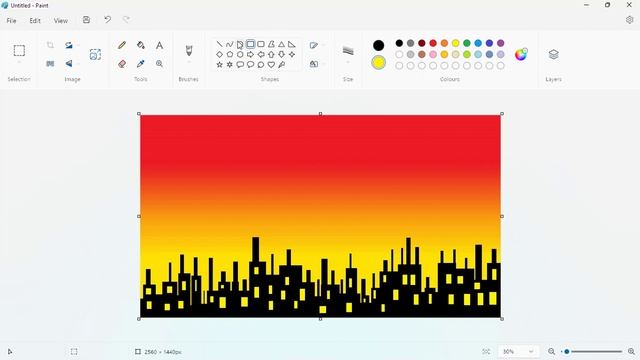This screenshot has width=640, height=360.
Task: Click the Zoom in button
Action: 631,351
